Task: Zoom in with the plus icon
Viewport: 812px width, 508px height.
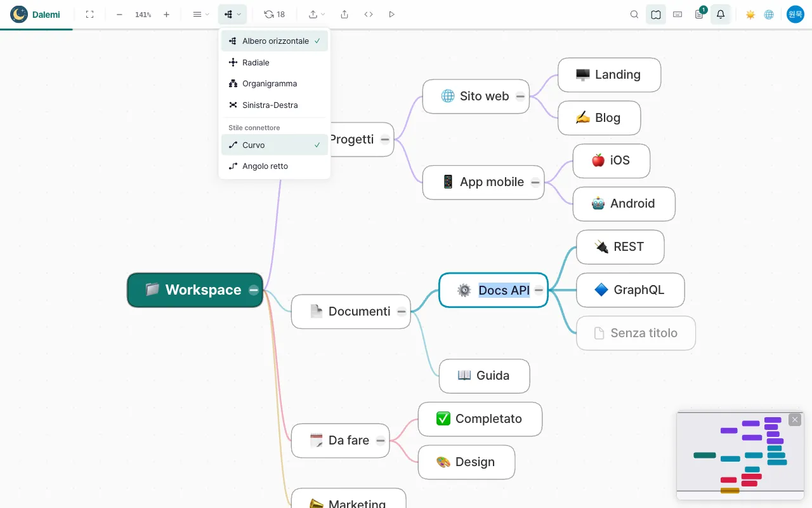Action: click(x=166, y=14)
